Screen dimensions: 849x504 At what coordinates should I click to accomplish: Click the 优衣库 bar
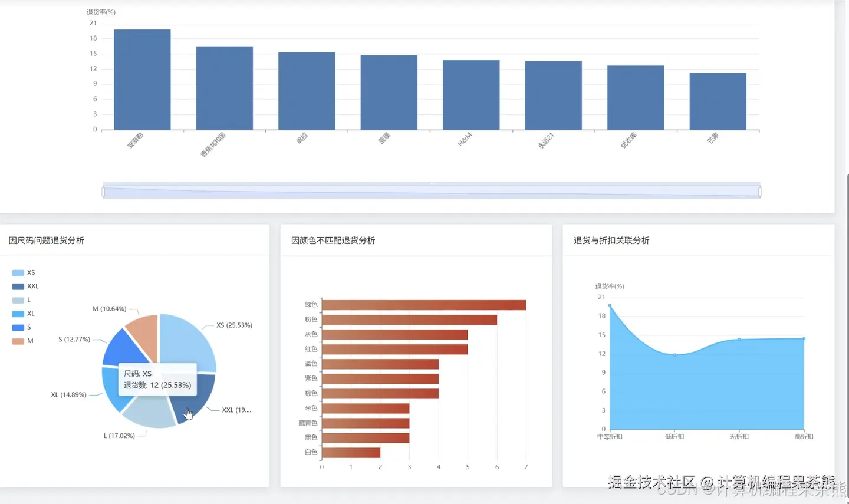click(636, 98)
